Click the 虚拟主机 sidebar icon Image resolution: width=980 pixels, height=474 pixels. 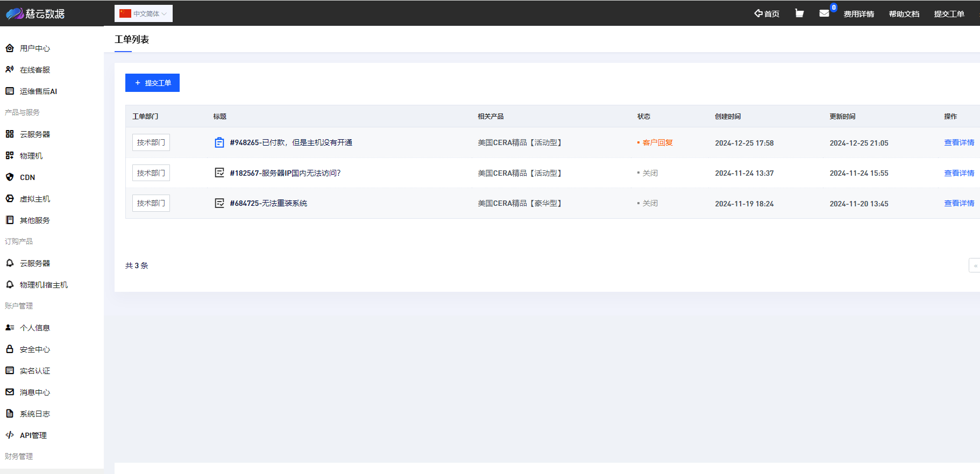click(10, 198)
